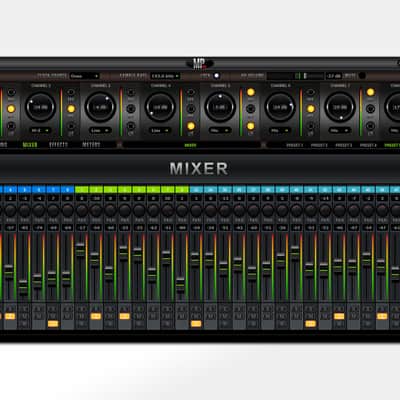
Task: Click Channel 4 upper round button
Action: click(191, 92)
